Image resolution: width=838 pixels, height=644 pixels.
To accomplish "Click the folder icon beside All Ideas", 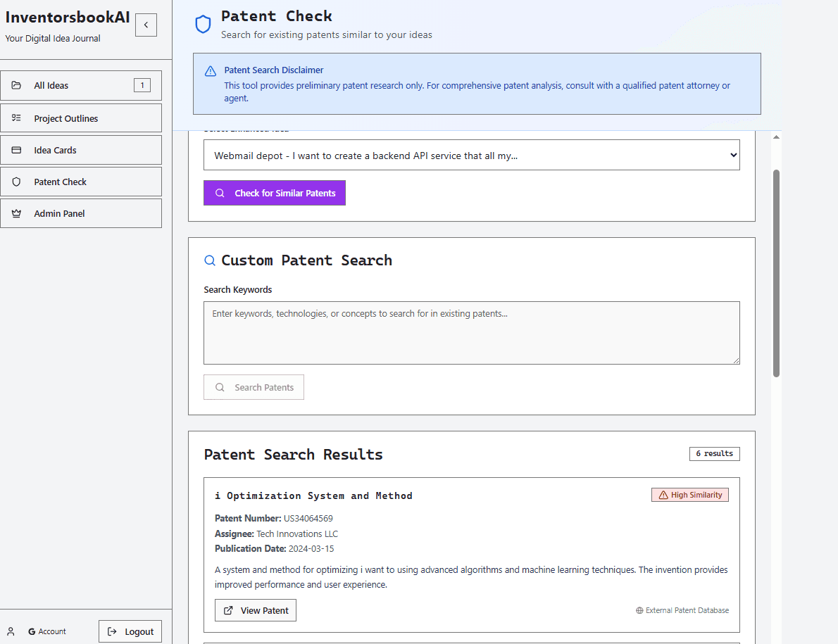I will pyautogui.click(x=16, y=85).
